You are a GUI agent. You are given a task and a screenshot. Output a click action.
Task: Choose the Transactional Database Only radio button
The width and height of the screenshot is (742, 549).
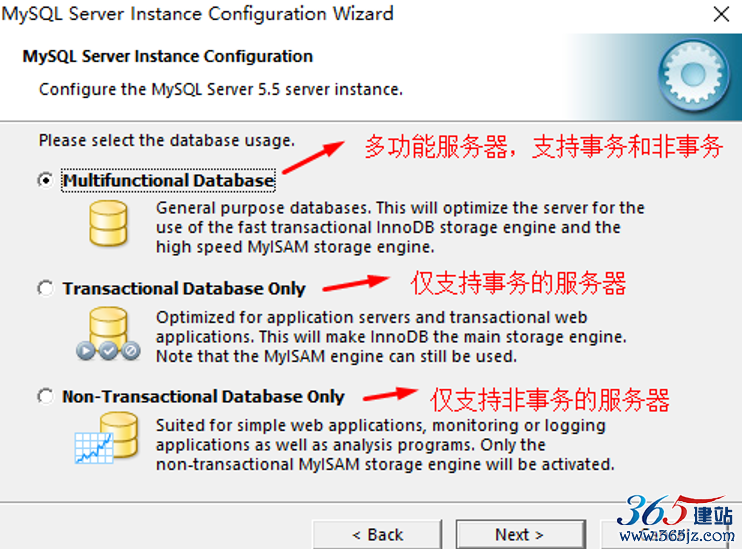click(x=45, y=288)
